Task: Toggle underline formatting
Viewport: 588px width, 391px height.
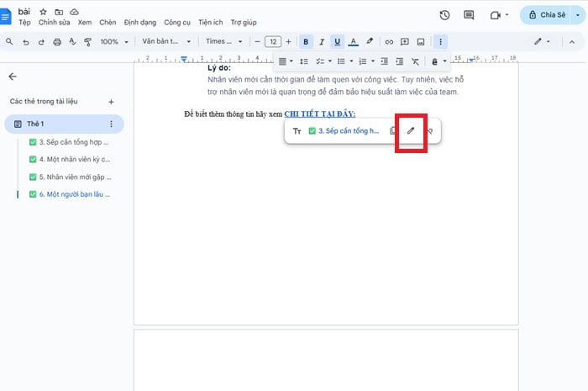Action: click(x=337, y=42)
